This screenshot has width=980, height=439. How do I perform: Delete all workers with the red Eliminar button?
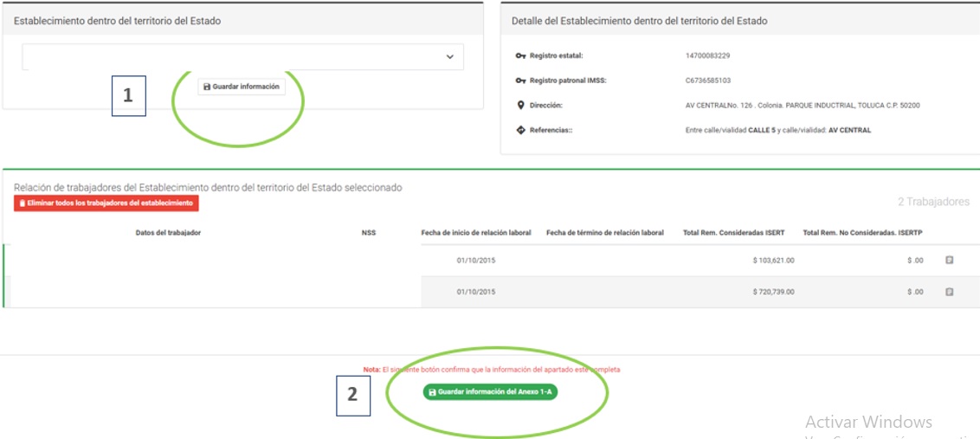106,203
